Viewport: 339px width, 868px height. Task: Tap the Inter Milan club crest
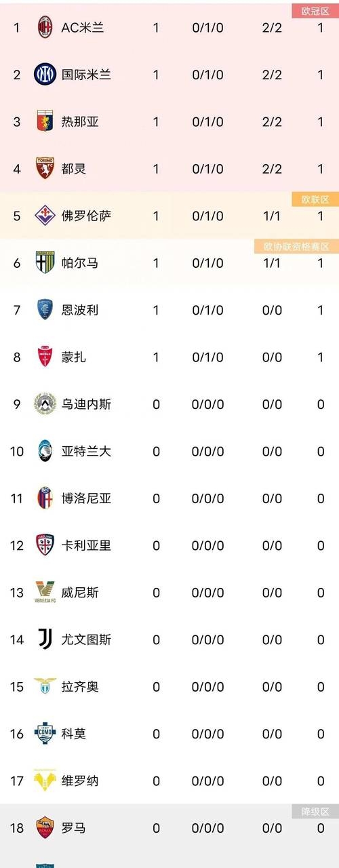pyautogui.click(x=45, y=75)
